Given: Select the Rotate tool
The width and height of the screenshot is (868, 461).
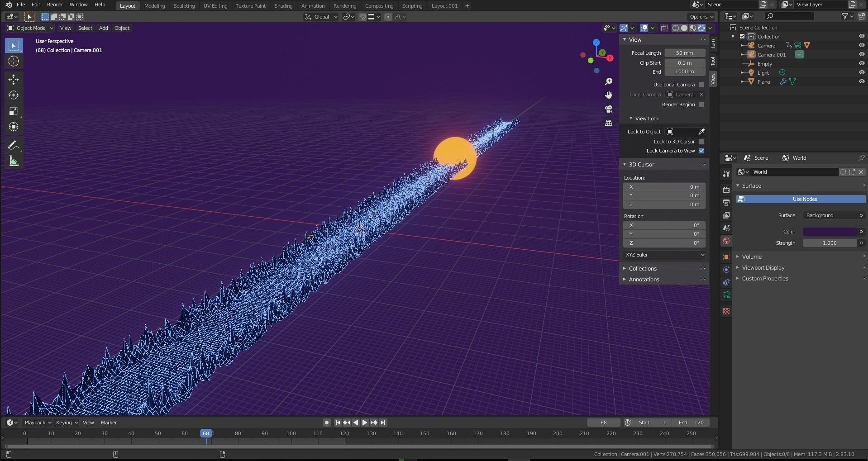Looking at the screenshot, I should click(x=14, y=95).
